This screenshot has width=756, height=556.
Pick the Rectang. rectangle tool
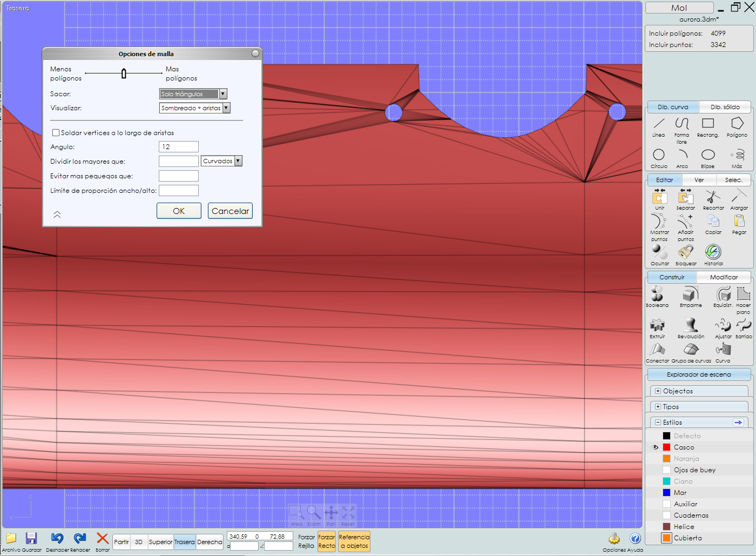pyautogui.click(x=708, y=128)
